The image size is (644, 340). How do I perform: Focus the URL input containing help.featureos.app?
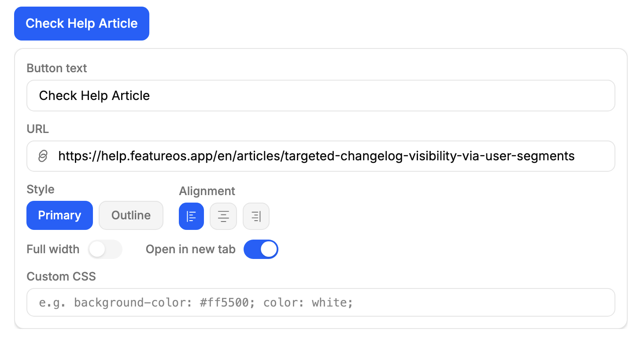coord(321,156)
